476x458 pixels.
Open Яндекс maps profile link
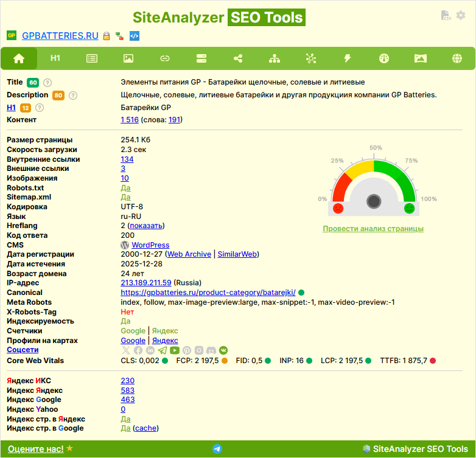click(165, 341)
